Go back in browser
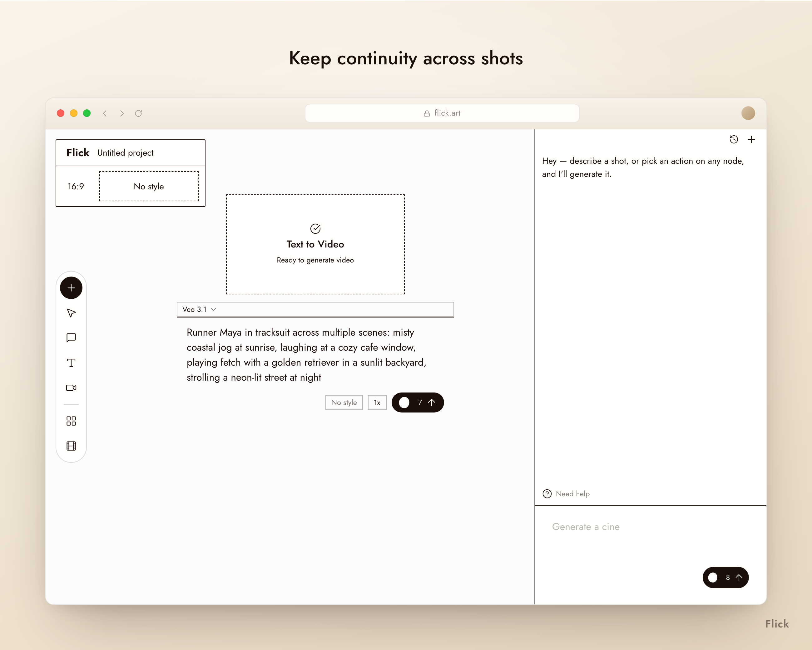Screen dimensions: 812x650 click(105, 113)
